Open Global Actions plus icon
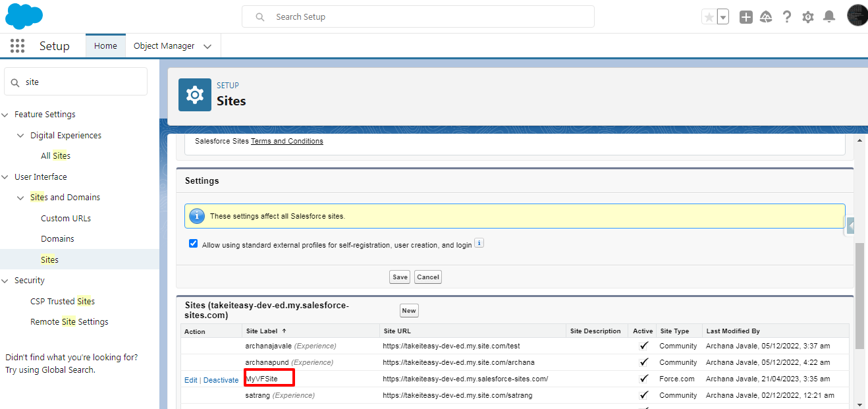The height and width of the screenshot is (409, 868). pos(746,17)
